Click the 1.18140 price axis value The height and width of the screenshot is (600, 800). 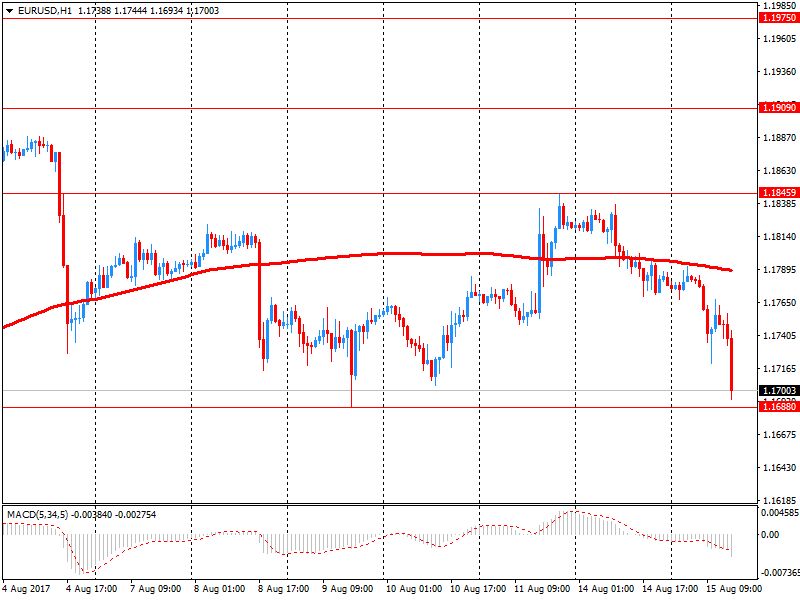pos(780,237)
